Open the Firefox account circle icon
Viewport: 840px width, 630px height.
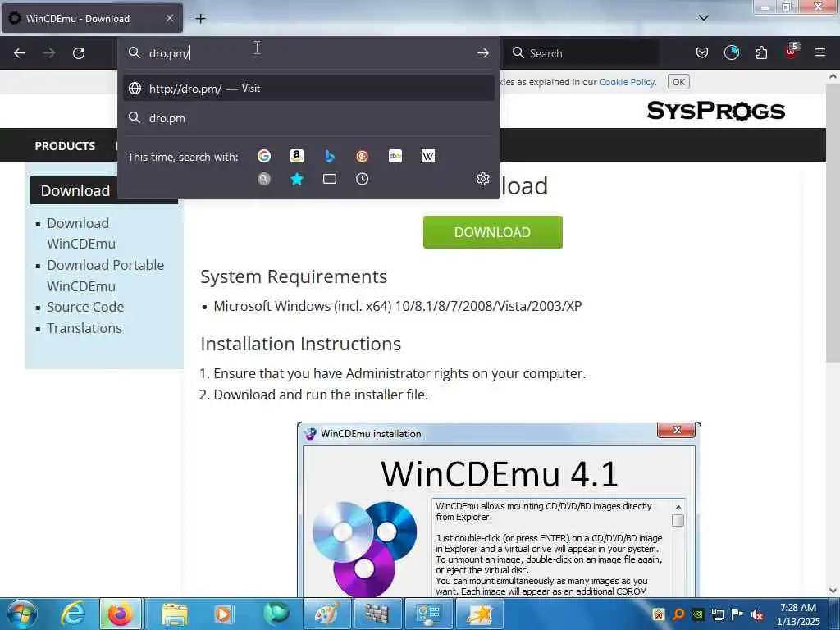click(x=731, y=52)
